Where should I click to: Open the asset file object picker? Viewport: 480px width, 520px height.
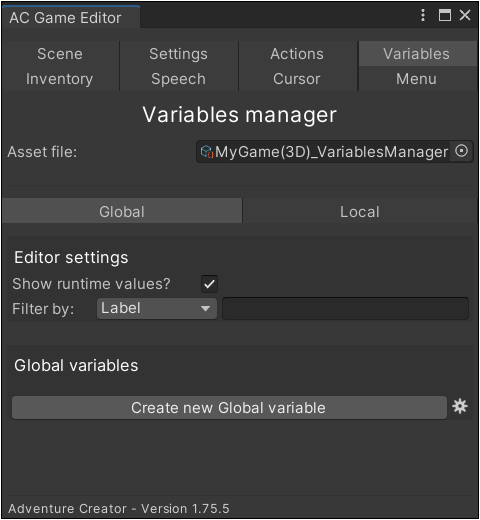pos(462,151)
